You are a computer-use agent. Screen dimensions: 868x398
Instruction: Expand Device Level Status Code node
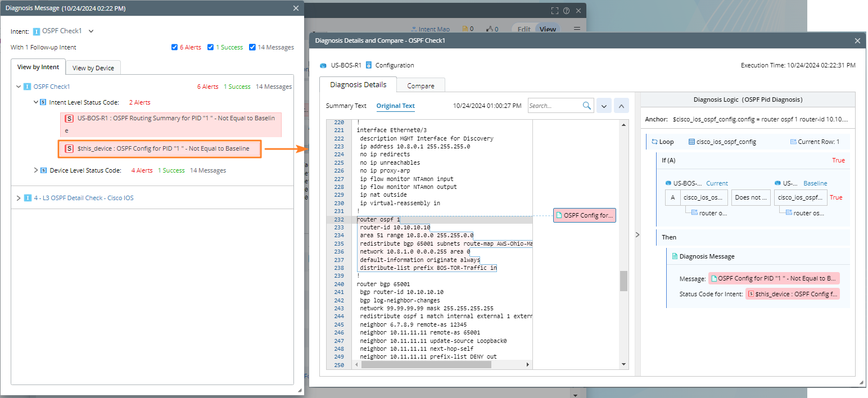36,170
